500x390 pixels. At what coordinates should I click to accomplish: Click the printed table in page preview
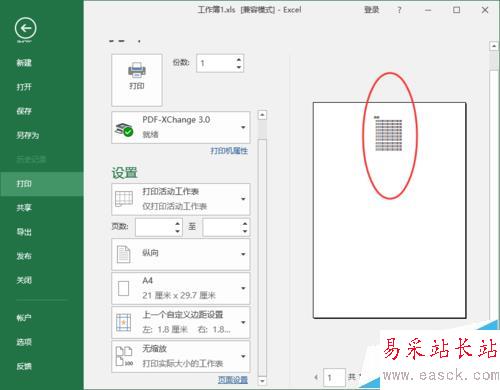coord(388,135)
